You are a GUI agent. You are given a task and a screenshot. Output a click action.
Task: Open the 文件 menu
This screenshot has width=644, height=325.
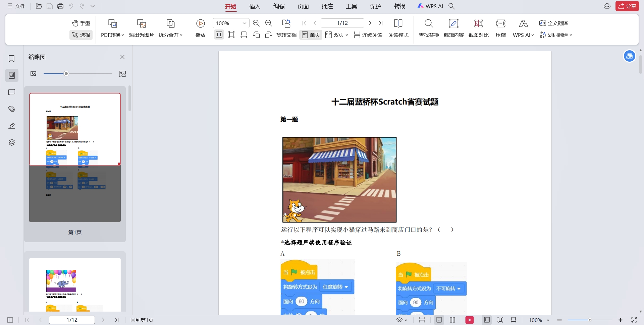[x=17, y=6]
